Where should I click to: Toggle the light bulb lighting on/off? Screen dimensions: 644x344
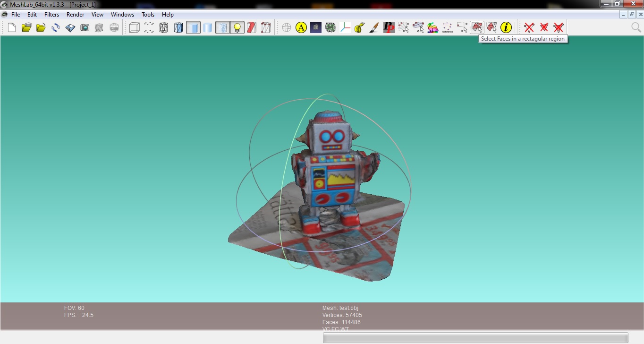[x=237, y=28]
